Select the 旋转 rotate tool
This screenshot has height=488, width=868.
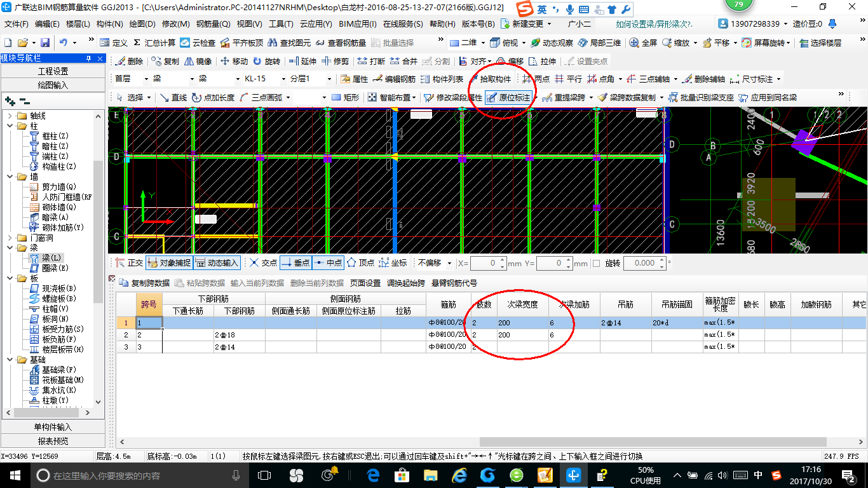click(266, 61)
